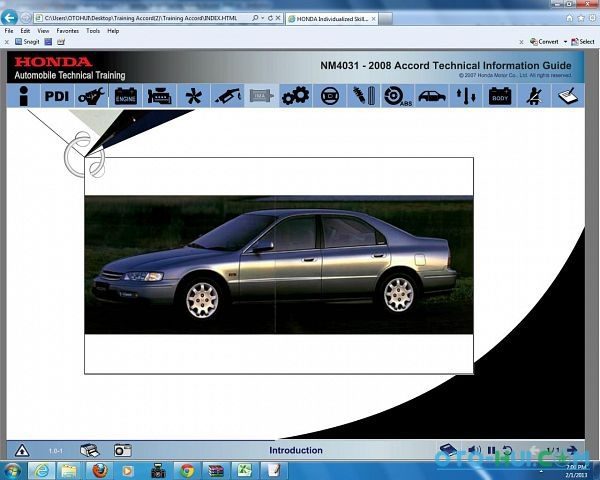
Task: Click the taskbar clock showing 7:00 PM
Action: pos(576,471)
